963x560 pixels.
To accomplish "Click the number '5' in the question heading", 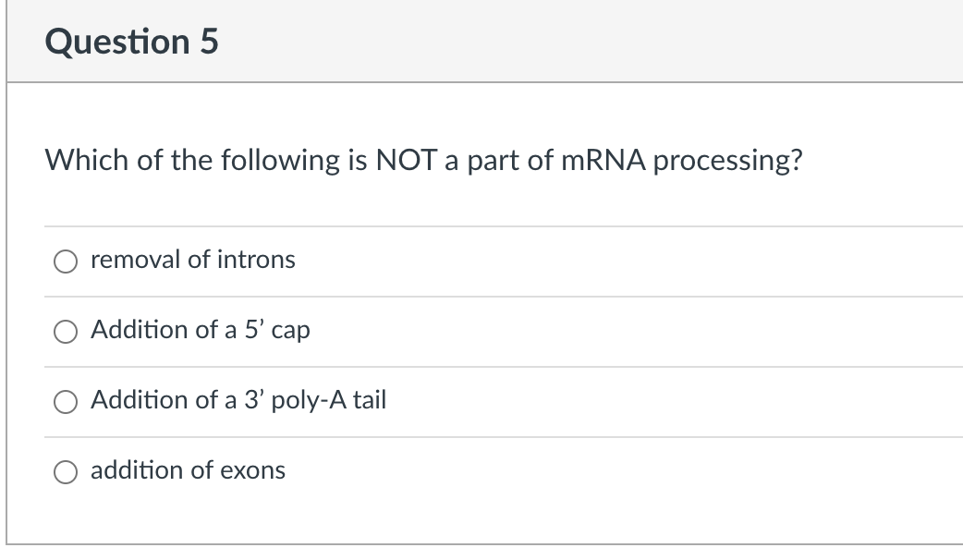I will (207, 42).
